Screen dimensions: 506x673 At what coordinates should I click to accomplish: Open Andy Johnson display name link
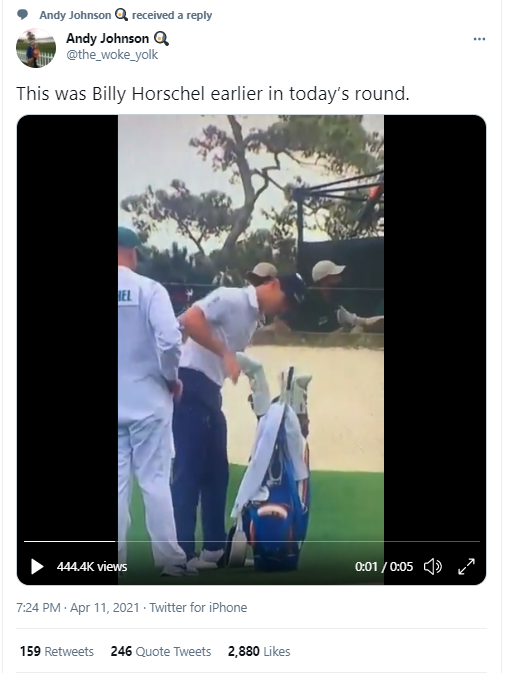click(107, 39)
